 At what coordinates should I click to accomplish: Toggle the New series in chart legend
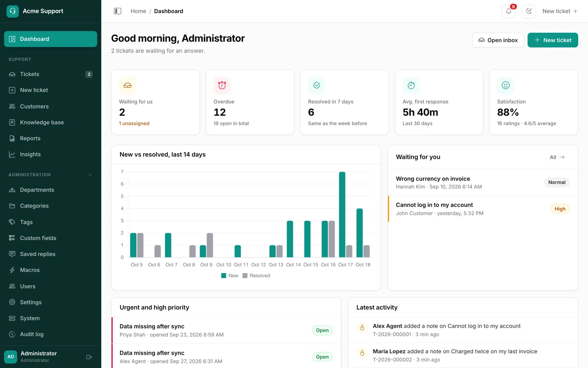[x=230, y=276]
